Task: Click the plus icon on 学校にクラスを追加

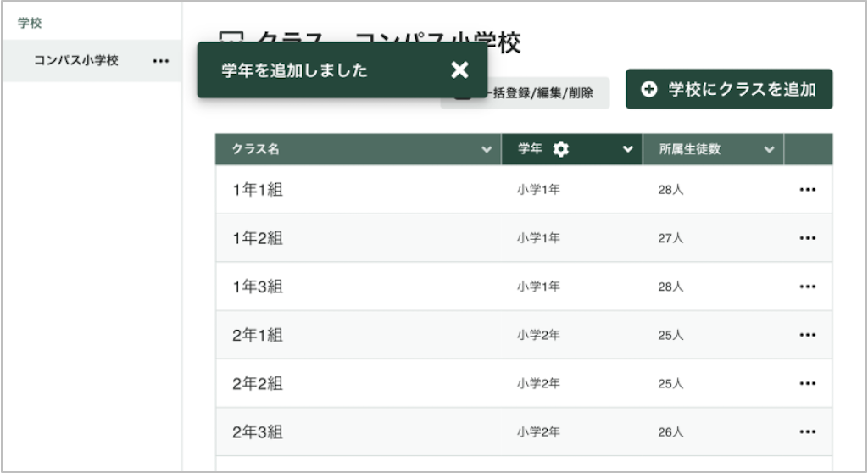Action: click(x=648, y=89)
